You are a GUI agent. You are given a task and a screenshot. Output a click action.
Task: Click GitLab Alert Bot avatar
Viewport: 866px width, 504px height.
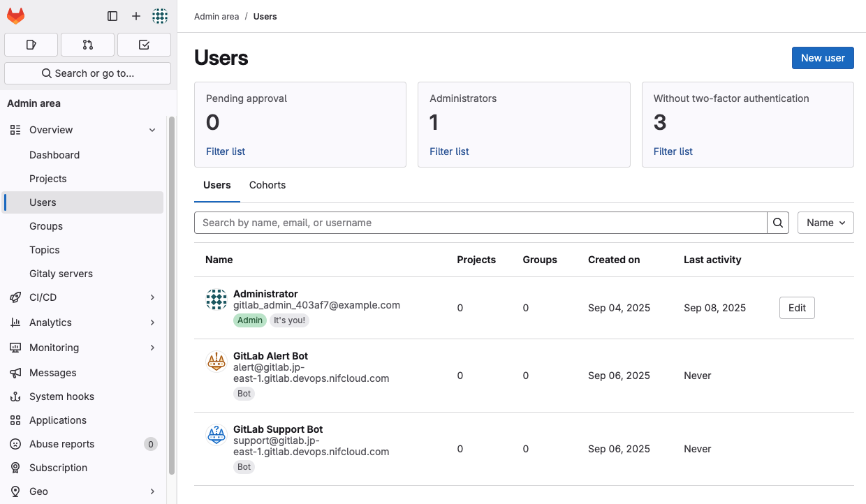coord(216,362)
